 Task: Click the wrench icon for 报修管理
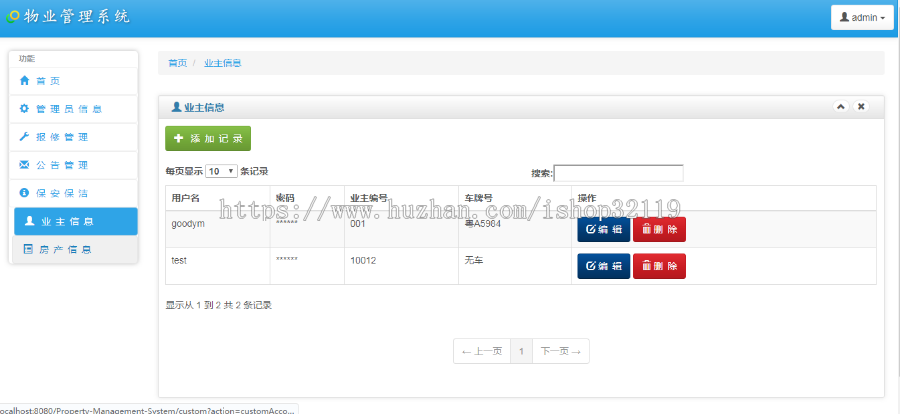tap(24, 137)
